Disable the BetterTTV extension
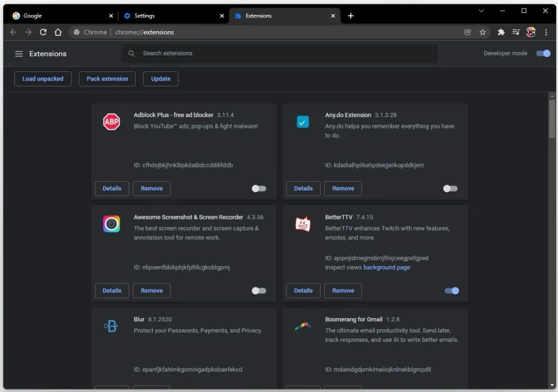The width and height of the screenshot is (558, 392). click(451, 290)
